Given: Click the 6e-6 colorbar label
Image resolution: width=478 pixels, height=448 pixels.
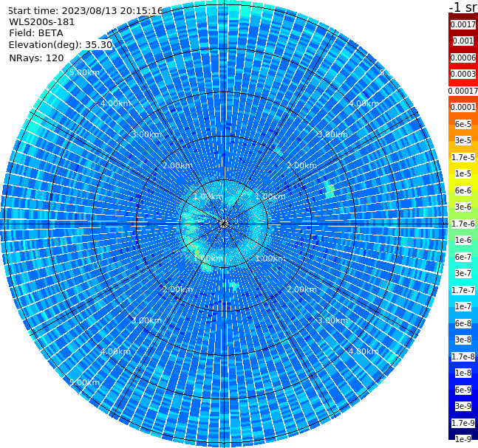Looking at the screenshot, I should tap(463, 190).
